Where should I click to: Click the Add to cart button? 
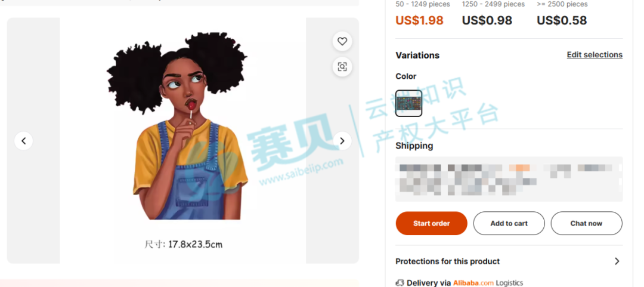[509, 223]
